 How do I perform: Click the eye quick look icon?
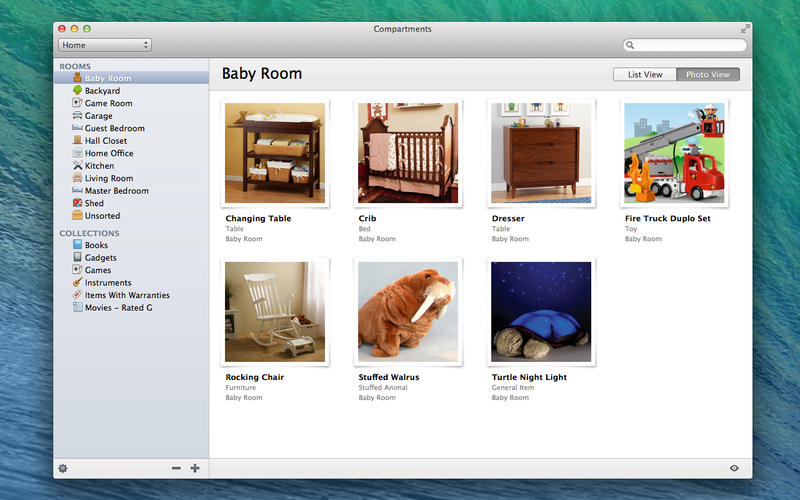(734, 468)
